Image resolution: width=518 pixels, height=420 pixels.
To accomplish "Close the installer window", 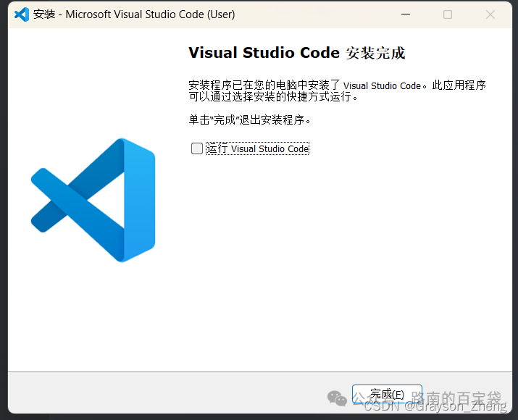I will point(490,14).
